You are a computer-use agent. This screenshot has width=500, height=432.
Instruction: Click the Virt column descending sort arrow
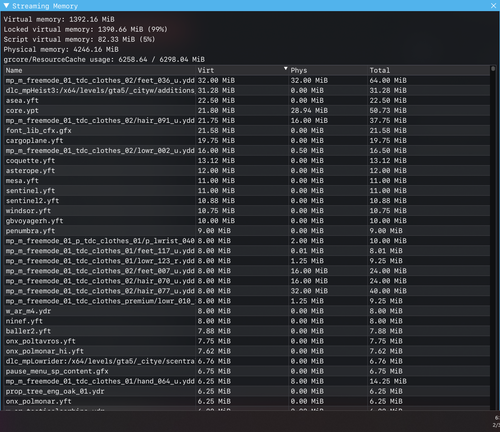click(285, 69)
